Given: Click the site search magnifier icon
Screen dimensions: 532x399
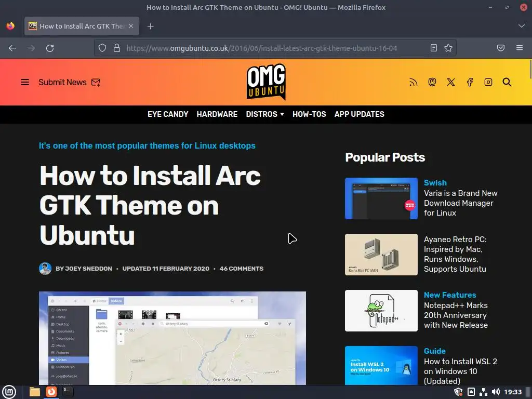Looking at the screenshot, I should (x=507, y=82).
